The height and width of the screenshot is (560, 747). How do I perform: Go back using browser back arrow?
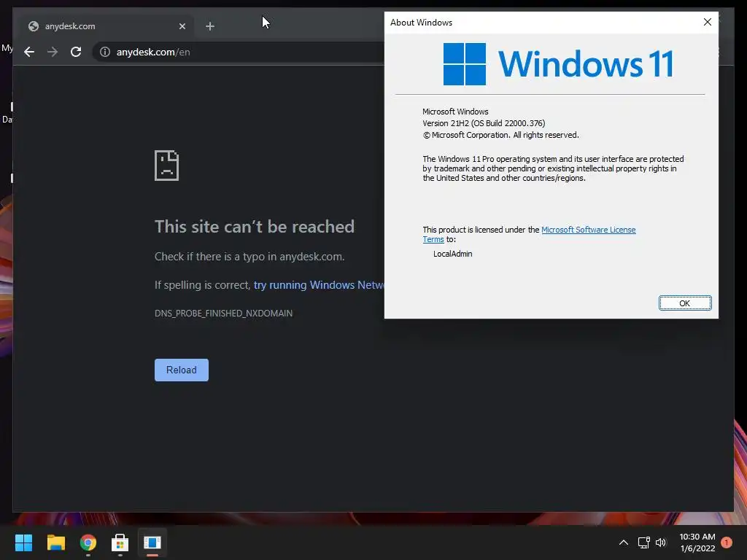coord(29,52)
